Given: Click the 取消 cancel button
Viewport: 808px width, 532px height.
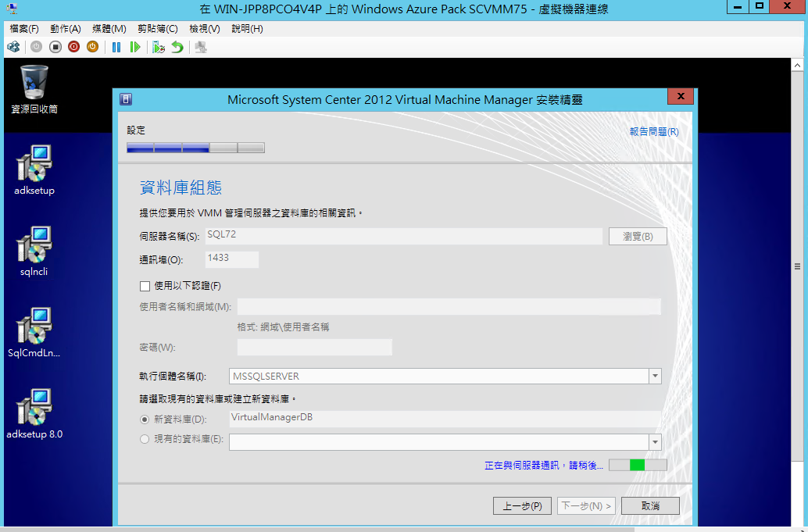Looking at the screenshot, I should [650, 505].
